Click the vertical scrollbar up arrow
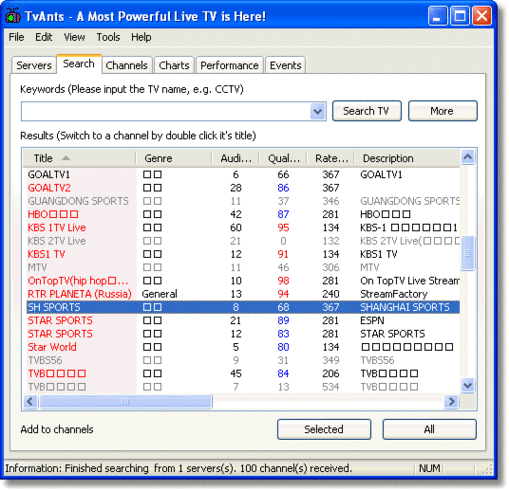Image resolution: width=509 pixels, height=491 pixels. point(468,157)
